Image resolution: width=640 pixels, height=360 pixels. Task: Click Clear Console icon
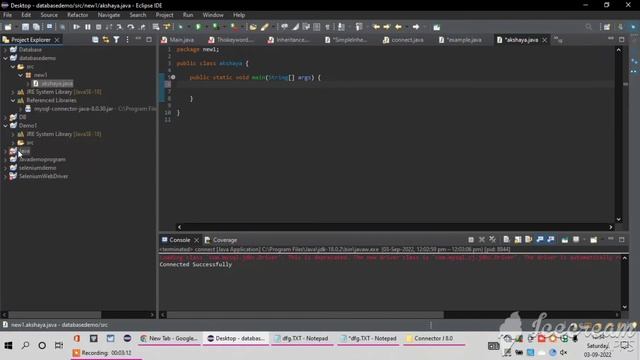click(x=506, y=240)
